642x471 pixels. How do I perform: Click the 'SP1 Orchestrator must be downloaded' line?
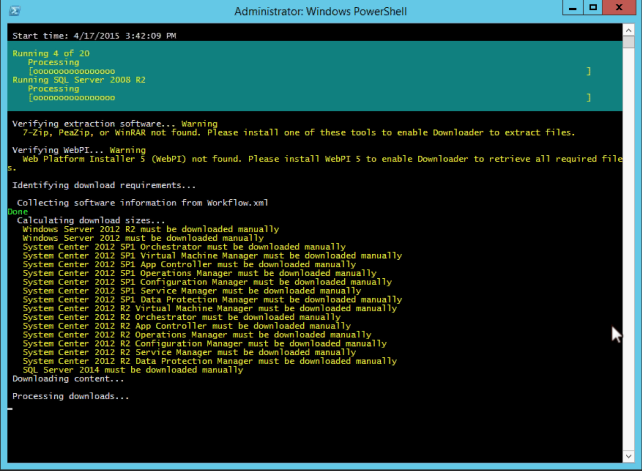(x=184, y=247)
